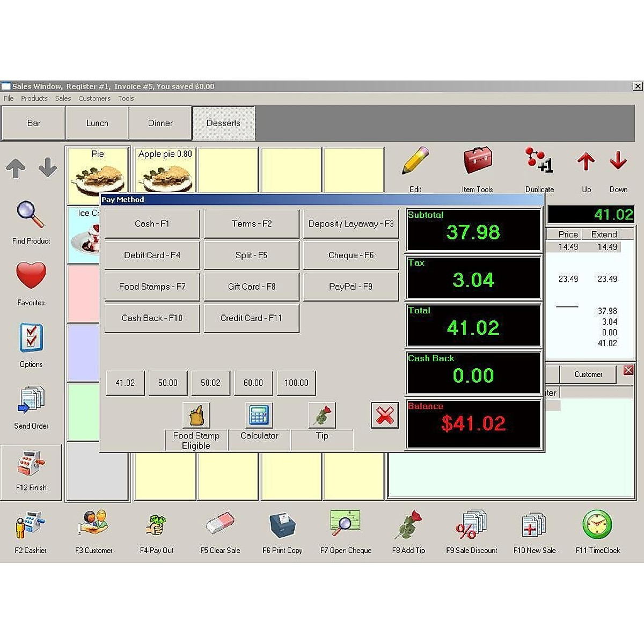The width and height of the screenshot is (644, 644).
Task: Click the Customer button in sale panel
Action: 588,374
